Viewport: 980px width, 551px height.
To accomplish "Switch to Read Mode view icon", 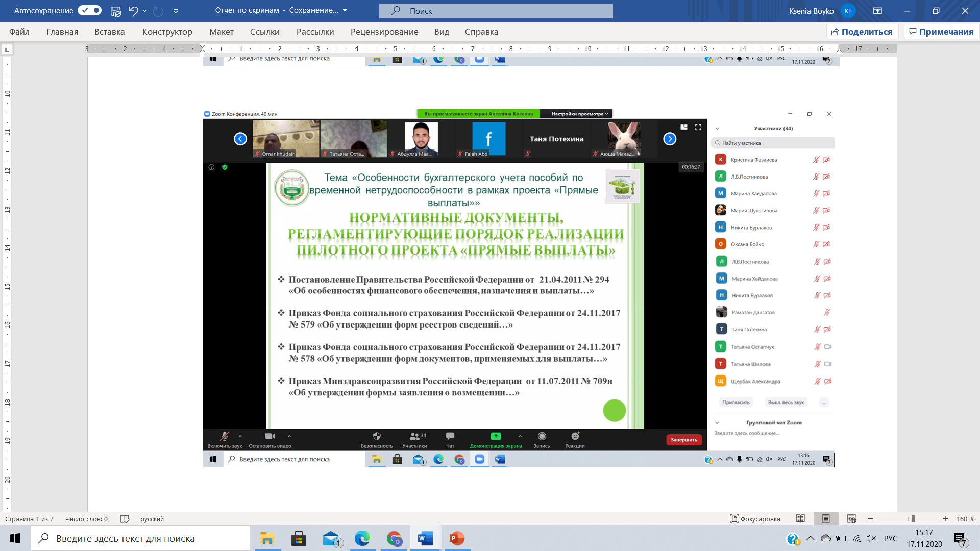I will [x=800, y=519].
